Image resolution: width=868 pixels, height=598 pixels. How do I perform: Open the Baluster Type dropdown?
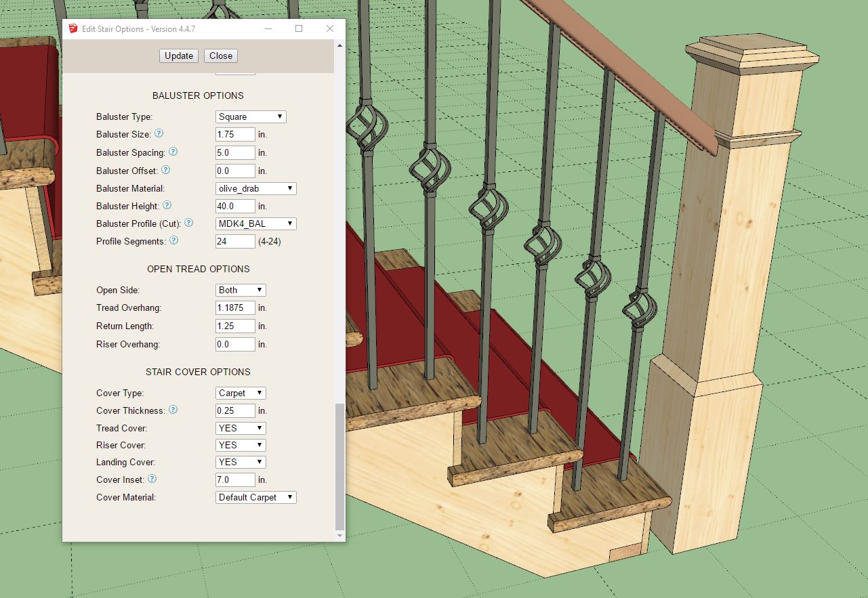point(251,116)
